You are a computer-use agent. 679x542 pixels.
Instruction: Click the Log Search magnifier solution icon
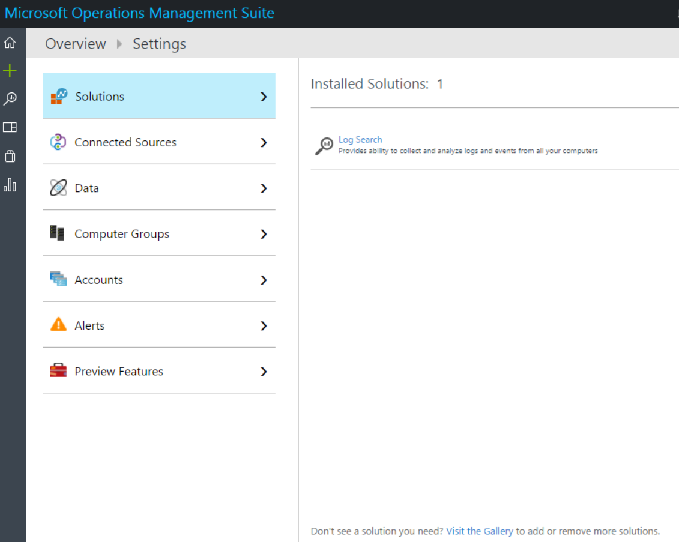[324, 145]
